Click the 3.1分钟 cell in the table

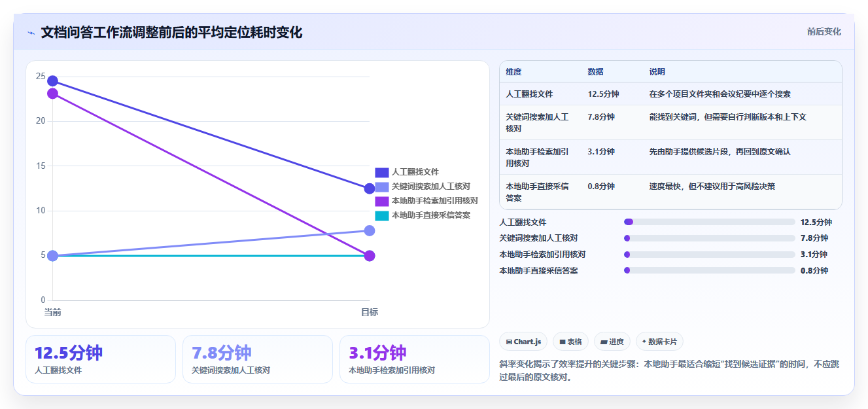point(601,152)
